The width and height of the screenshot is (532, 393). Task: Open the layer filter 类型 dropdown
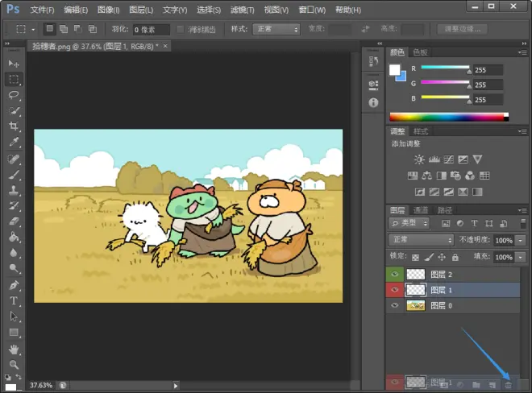tap(409, 223)
